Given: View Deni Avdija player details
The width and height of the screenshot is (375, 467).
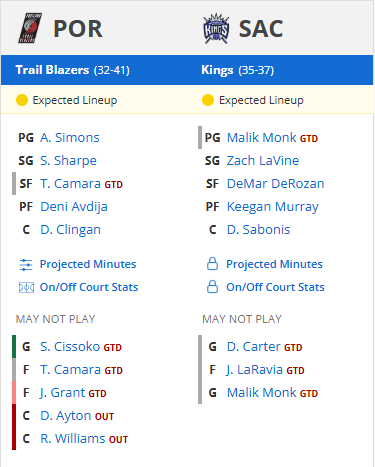Looking at the screenshot, I should tap(74, 207).
